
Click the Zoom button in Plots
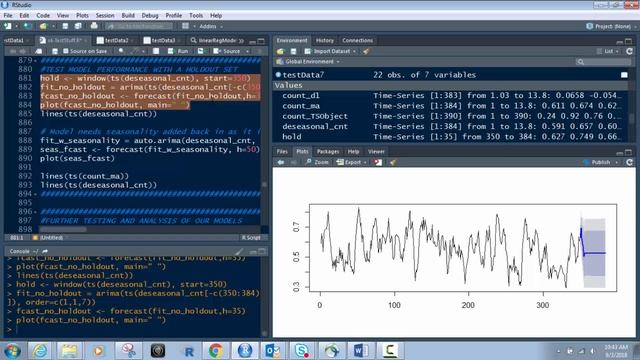(x=317, y=162)
